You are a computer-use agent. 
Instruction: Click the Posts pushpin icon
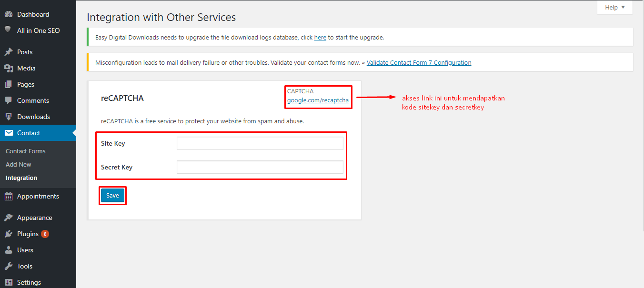point(8,52)
